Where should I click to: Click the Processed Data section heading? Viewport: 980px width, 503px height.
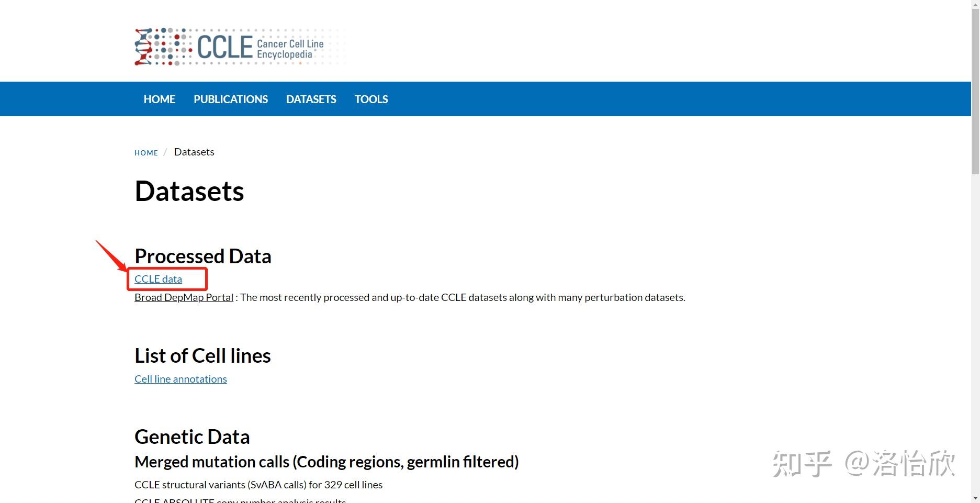[x=203, y=256]
